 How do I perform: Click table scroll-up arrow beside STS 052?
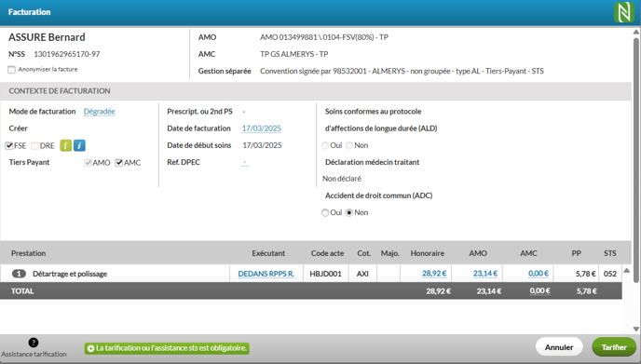point(627,271)
